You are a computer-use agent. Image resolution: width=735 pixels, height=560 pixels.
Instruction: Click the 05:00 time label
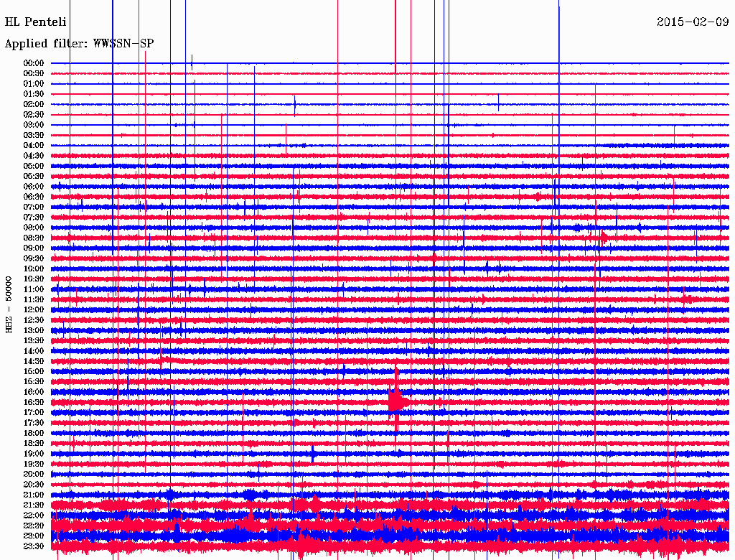coord(33,166)
